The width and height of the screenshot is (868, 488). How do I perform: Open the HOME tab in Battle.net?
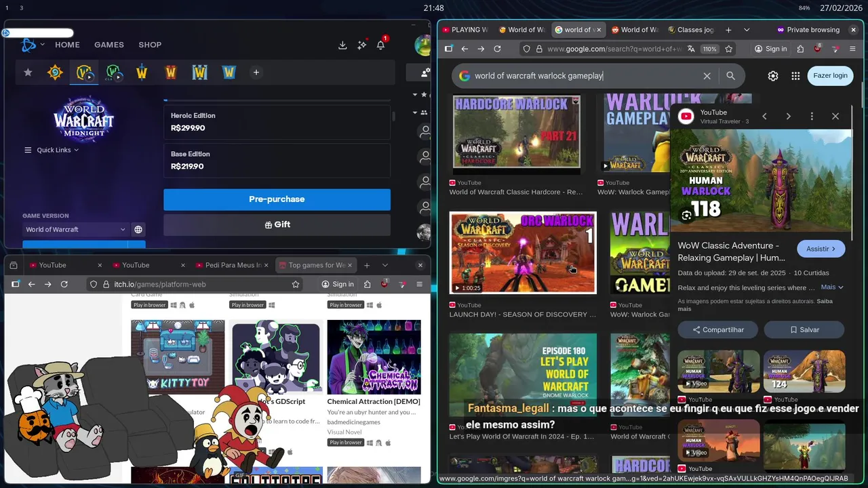(67, 45)
